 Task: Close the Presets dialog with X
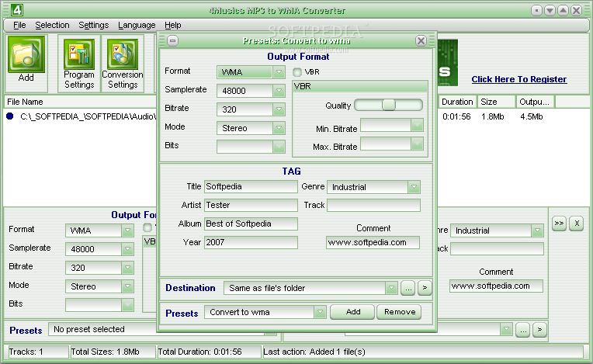(421, 40)
